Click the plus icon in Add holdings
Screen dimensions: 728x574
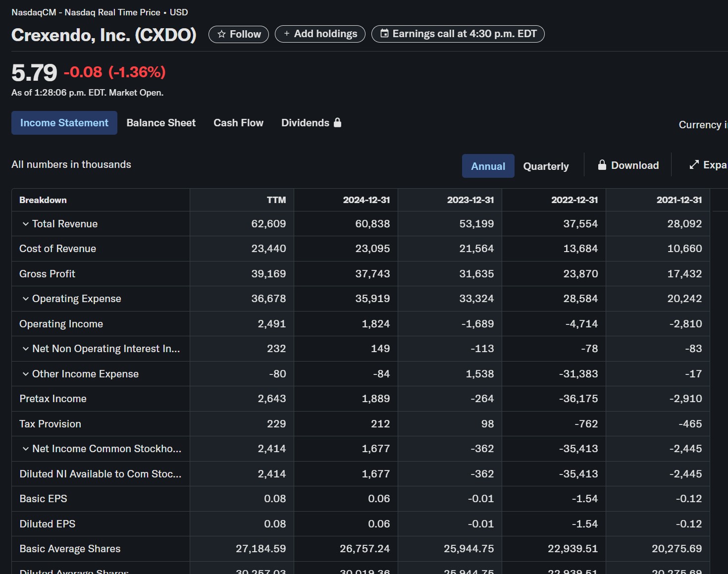[286, 34]
